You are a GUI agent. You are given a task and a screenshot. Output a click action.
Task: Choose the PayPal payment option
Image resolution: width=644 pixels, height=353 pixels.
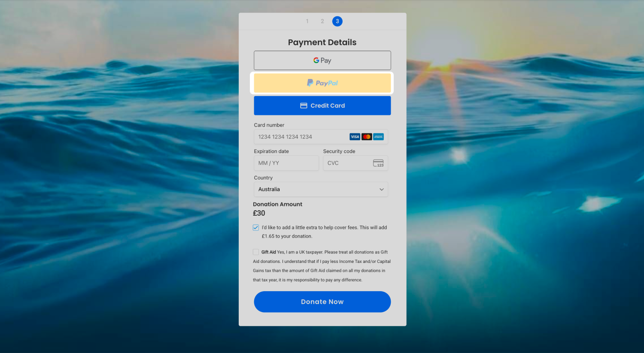pyautogui.click(x=322, y=83)
